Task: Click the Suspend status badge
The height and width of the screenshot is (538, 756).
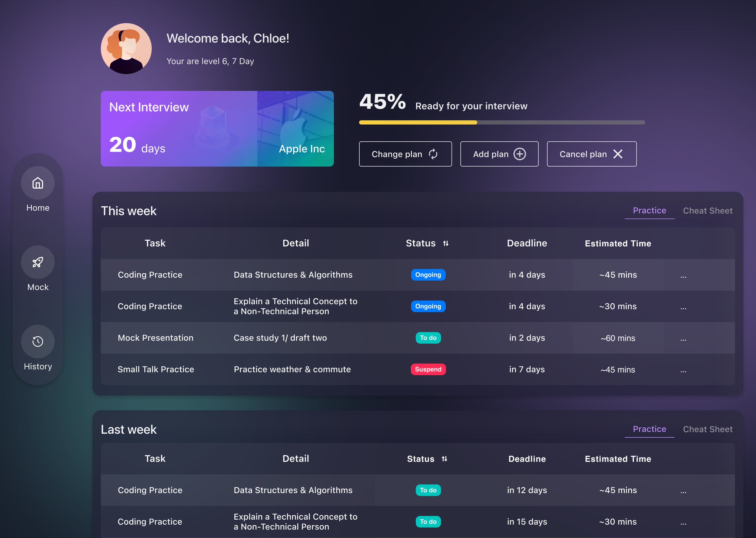Action: coord(428,369)
